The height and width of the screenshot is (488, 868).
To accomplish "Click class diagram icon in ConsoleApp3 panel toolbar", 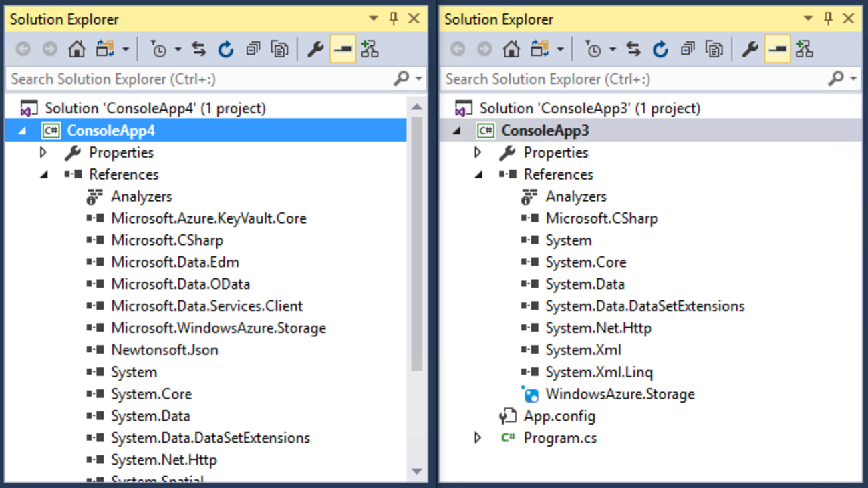I will (804, 49).
